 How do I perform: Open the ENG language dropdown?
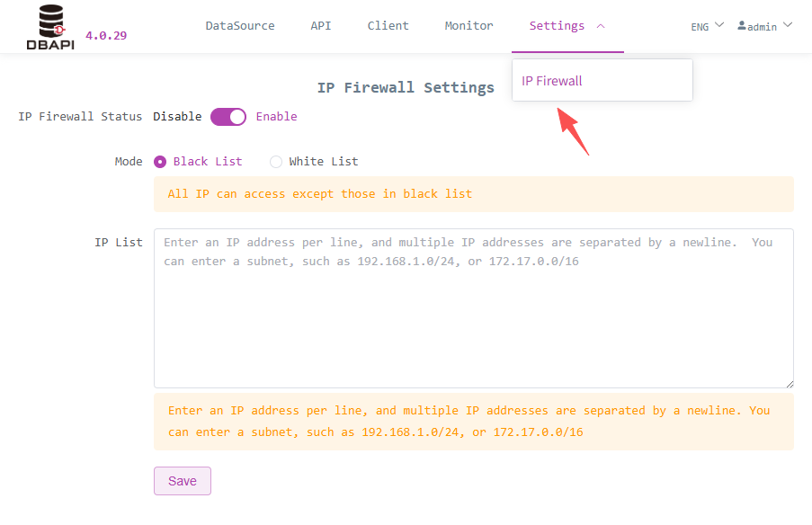pos(707,26)
